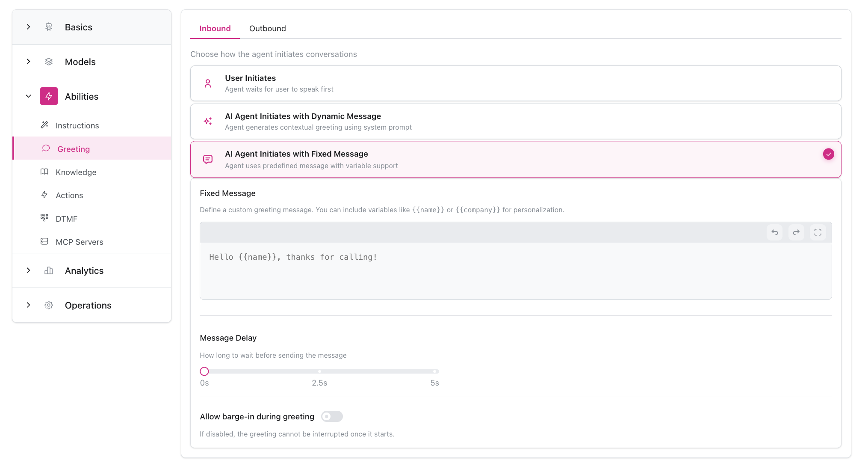Enable barge-in during greeting
This screenshot has height=475, width=868.
[x=332, y=416]
